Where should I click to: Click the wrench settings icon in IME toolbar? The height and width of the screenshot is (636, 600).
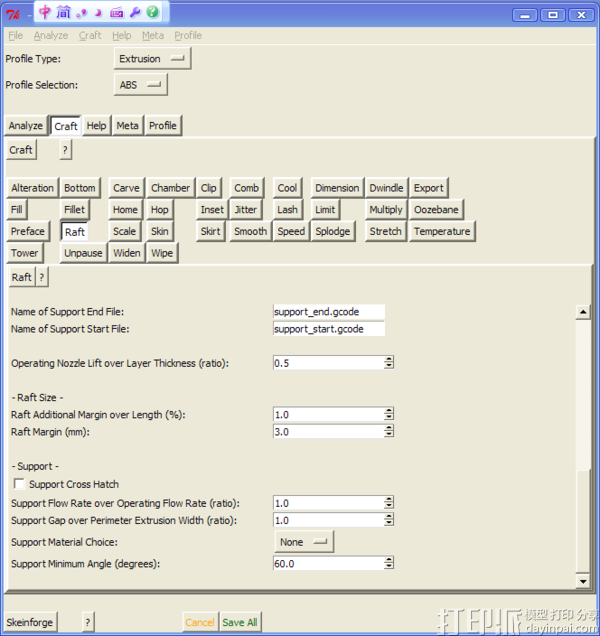[x=135, y=12]
